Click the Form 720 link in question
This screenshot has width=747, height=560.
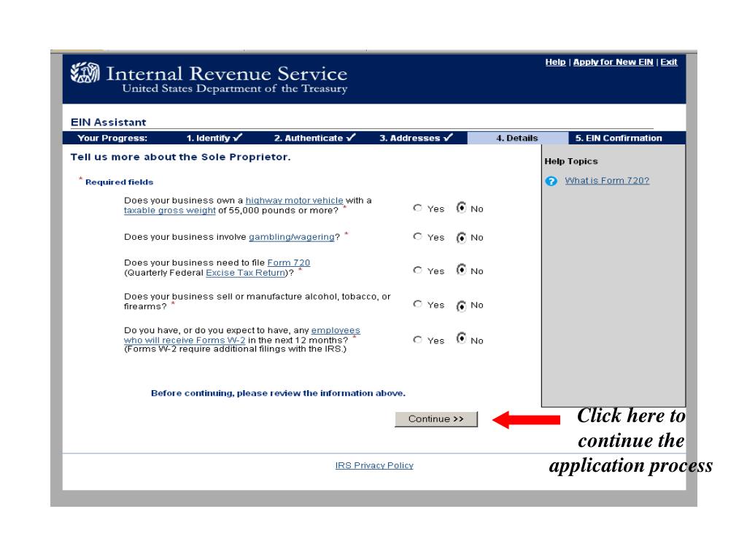289,262
